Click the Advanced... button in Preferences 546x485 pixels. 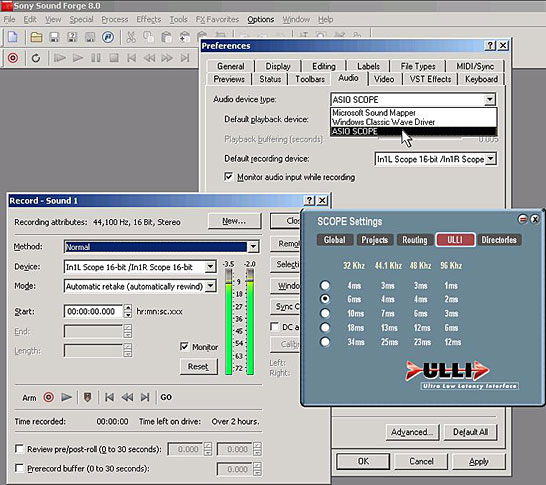tap(412, 432)
